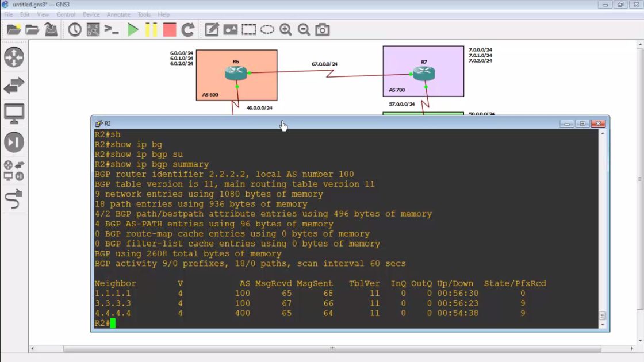Open the Tools menu

click(x=144, y=14)
